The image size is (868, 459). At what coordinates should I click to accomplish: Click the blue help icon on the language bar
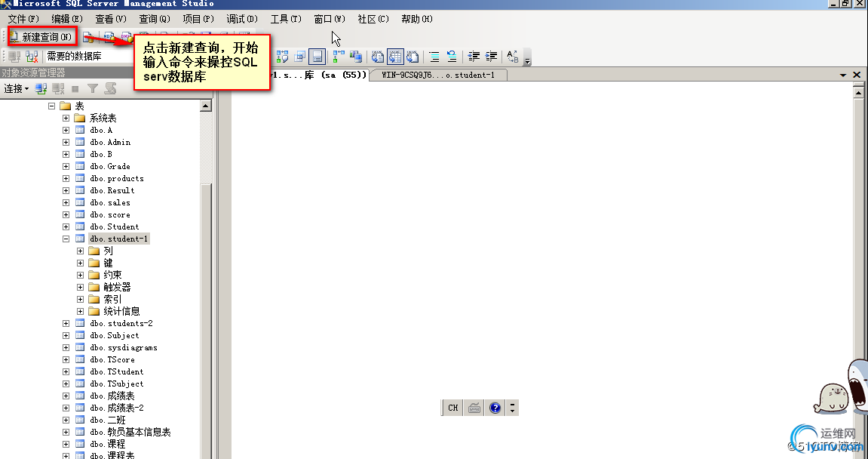pyautogui.click(x=495, y=408)
